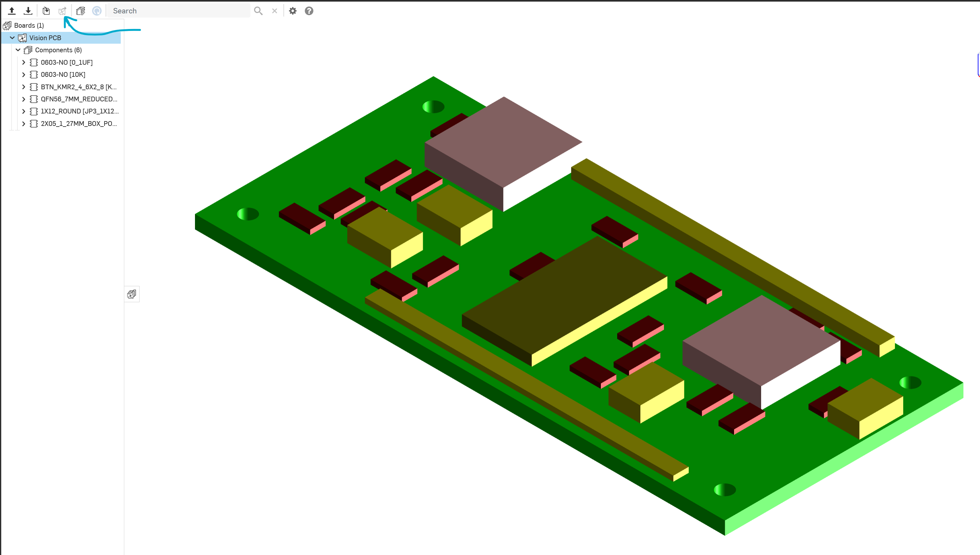
Task: Select the Components (6) label
Action: click(58, 50)
